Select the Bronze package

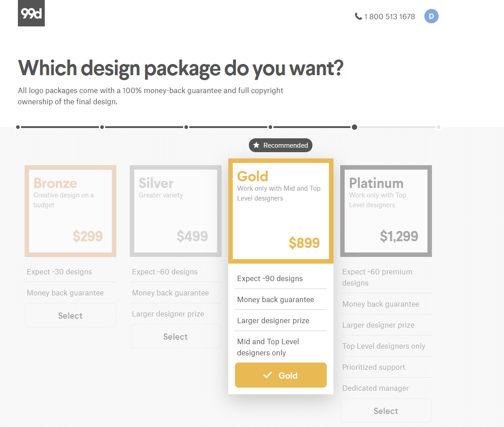[70, 316]
